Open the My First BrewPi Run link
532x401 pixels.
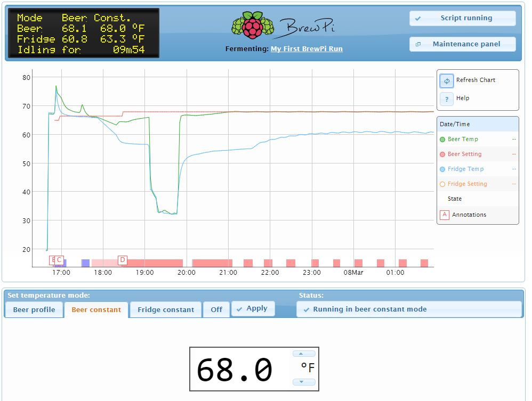click(307, 49)
